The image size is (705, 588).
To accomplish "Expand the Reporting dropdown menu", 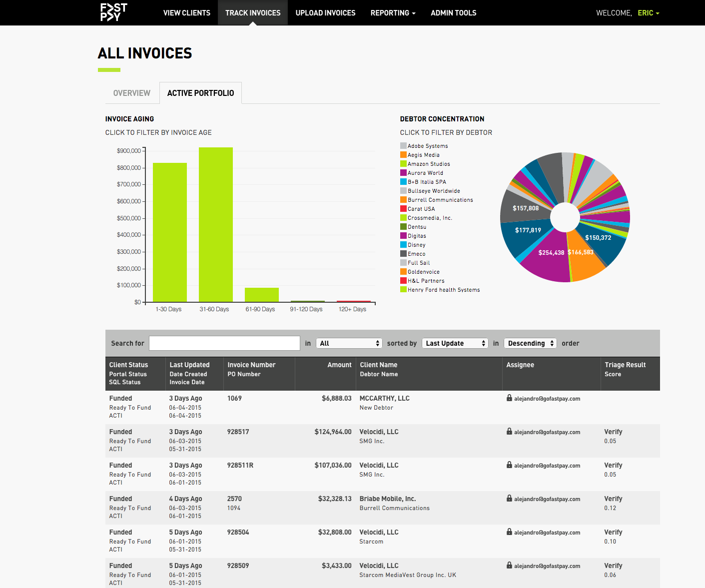I will pyautogui.click(x=393, y=13).
